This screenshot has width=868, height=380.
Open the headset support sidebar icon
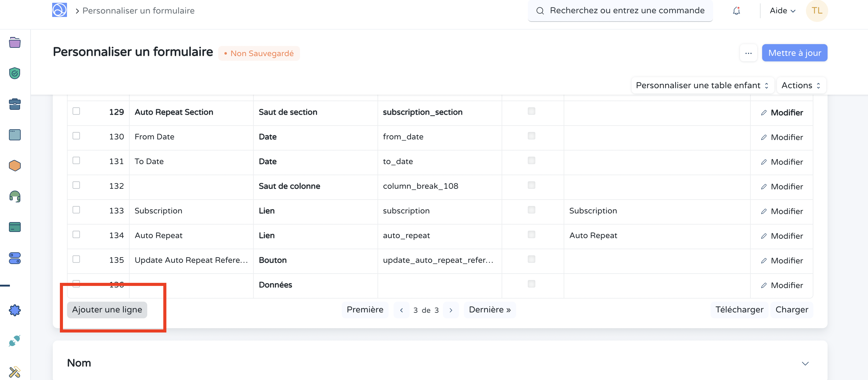pyautogui.click(x=15, y=196)
